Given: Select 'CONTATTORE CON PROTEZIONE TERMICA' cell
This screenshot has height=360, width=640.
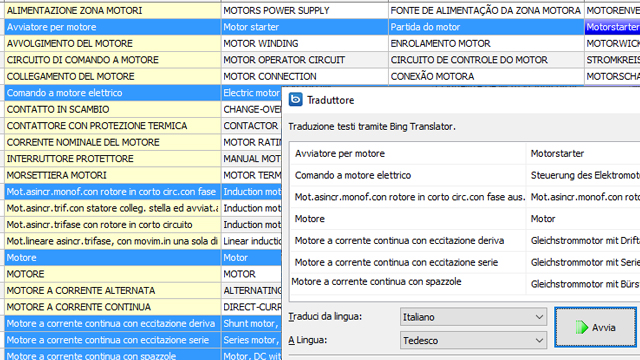Looking at the screenshot, I should 113,126.
